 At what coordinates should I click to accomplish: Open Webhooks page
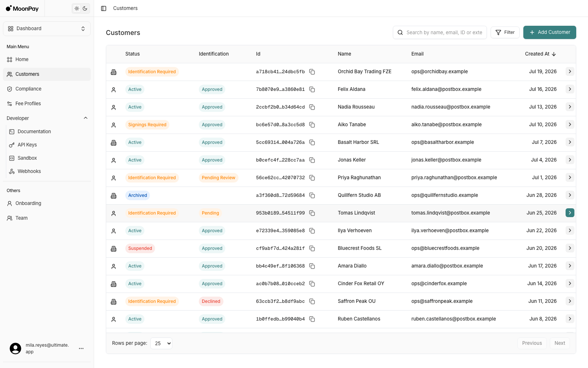[49, 171]
